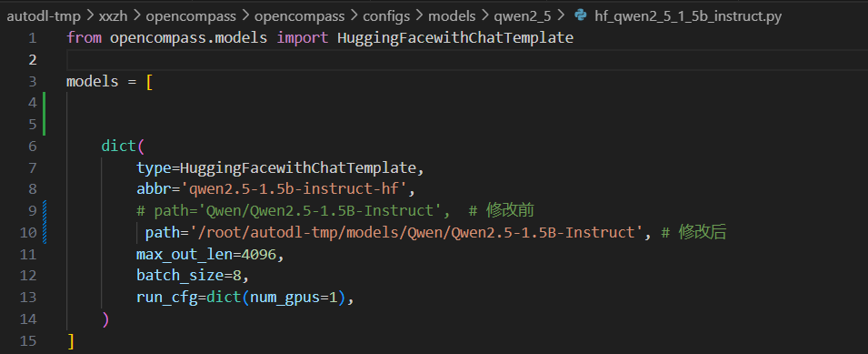Click line number 10 in gutter

pyautogui.click(x=27, y=233)
